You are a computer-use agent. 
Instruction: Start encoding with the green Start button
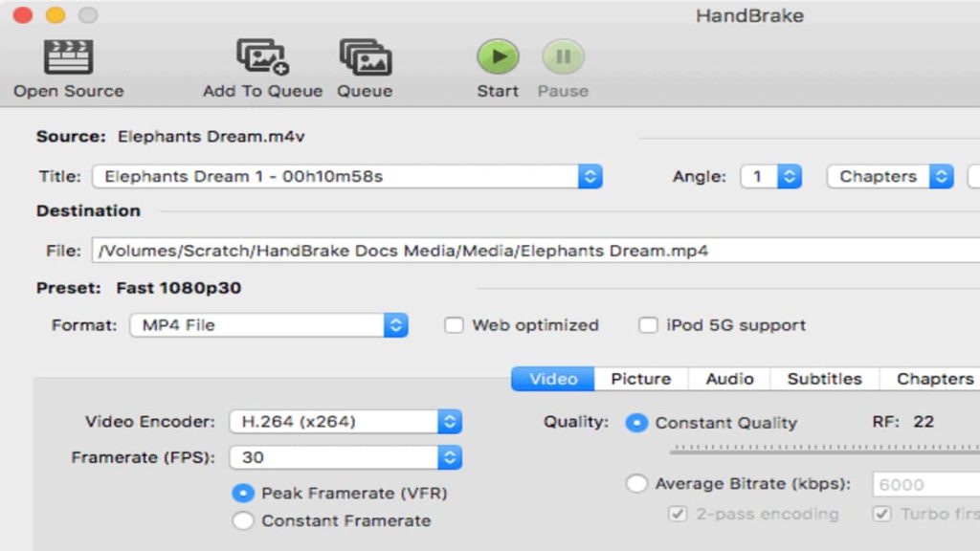click(498, 56)
